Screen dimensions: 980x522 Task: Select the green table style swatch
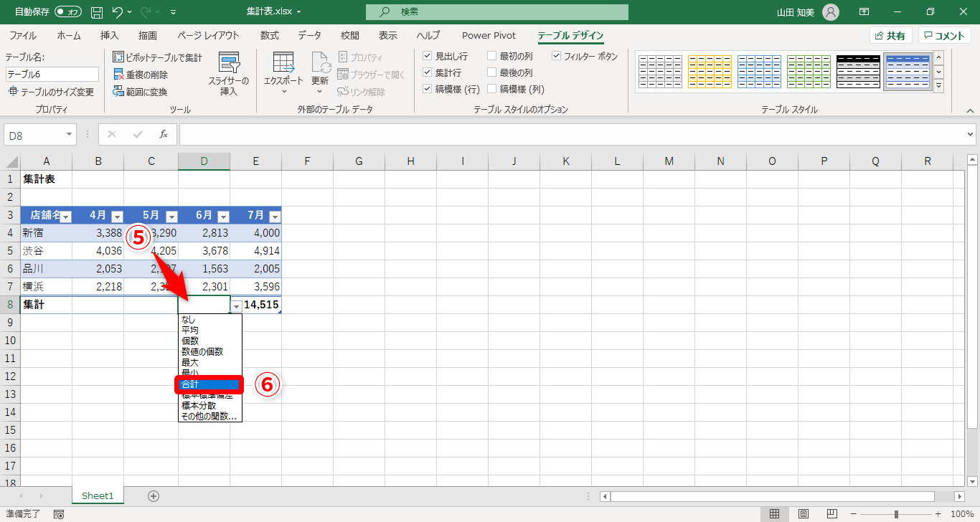tap(809, 72)
